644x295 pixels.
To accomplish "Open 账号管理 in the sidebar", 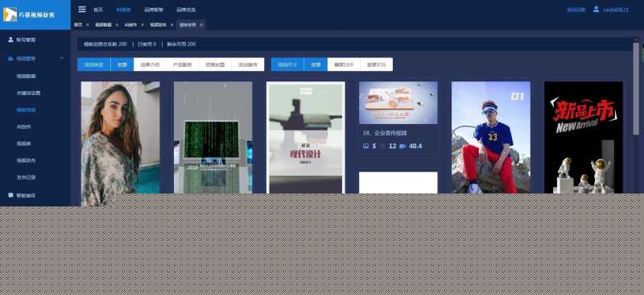I will point(26,40).
